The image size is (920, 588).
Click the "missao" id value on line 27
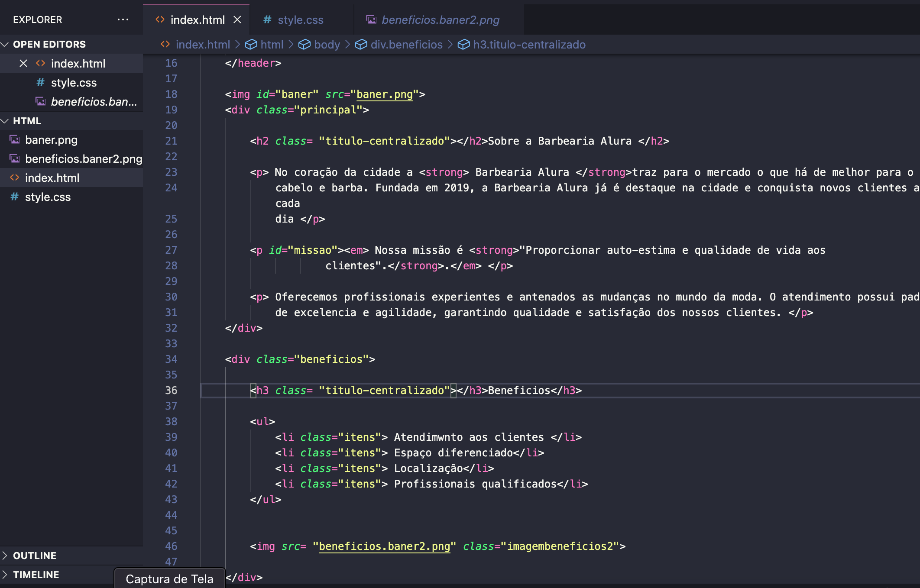[313, 250]
